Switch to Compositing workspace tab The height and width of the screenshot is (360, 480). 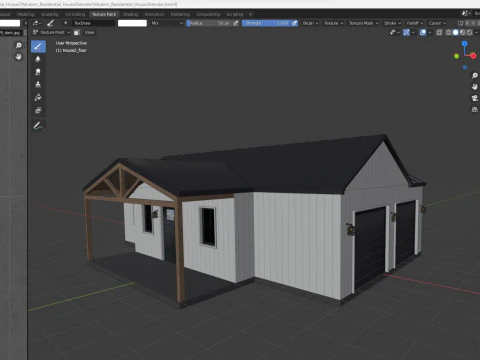[x=208, y=14]
